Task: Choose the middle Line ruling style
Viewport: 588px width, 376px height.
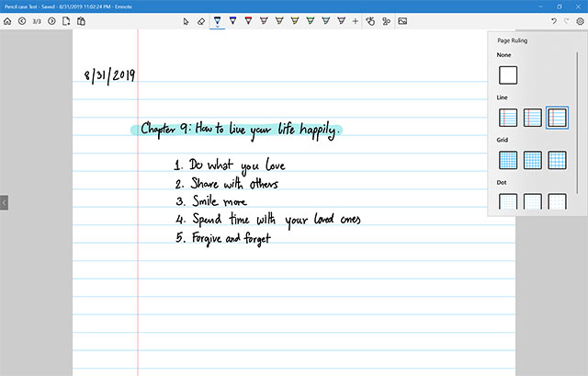Action: tap(532, 118)
